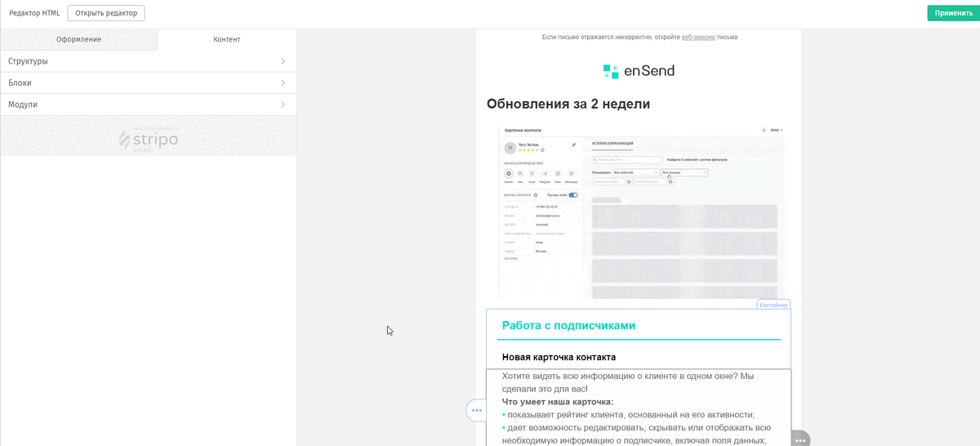Click the Структуры chevron arrow

(283, 61)
